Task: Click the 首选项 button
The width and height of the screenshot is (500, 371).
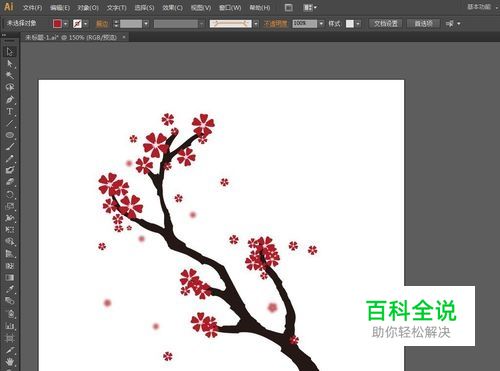Action: 424,24
